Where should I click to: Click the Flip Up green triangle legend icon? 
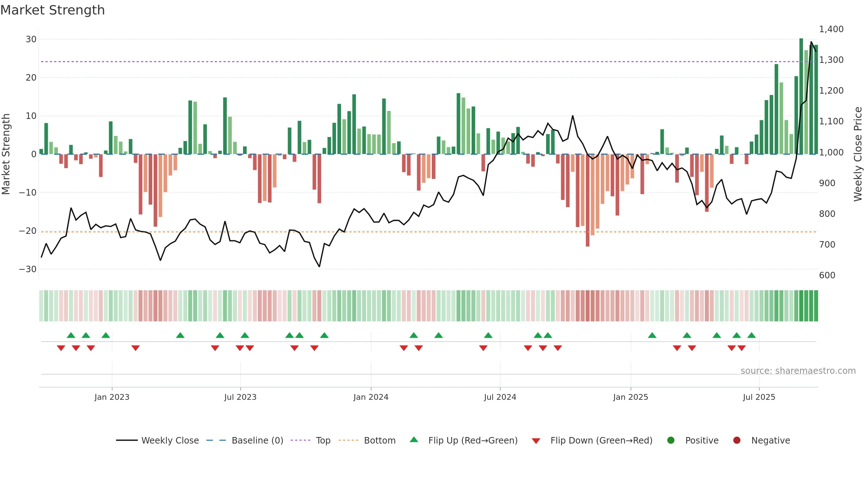click(x=414, y=440)
